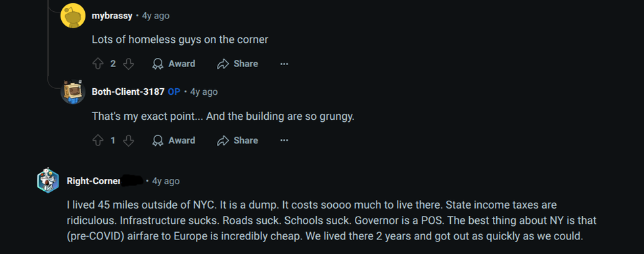The image size is (644, 254).
Task: Open more options on mybrassy's comment
Action: click(284, 64)
